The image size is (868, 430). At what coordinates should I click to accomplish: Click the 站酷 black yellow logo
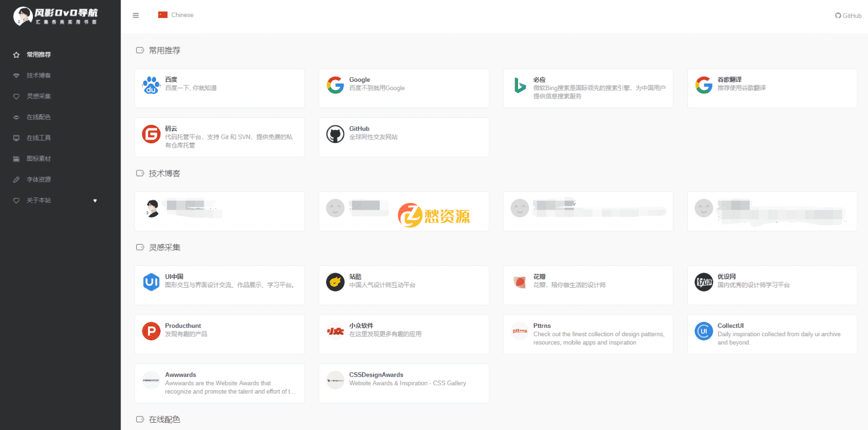click(335, 282)
